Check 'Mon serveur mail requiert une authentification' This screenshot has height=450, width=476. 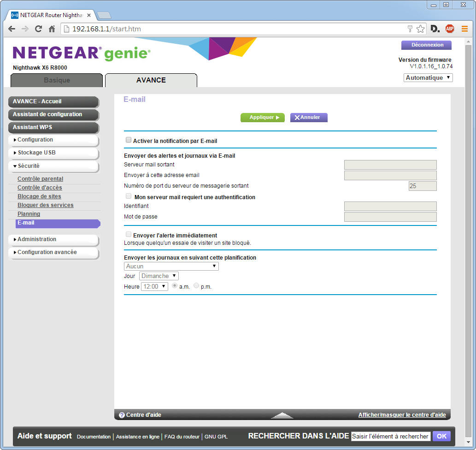[x=129, y=196]
